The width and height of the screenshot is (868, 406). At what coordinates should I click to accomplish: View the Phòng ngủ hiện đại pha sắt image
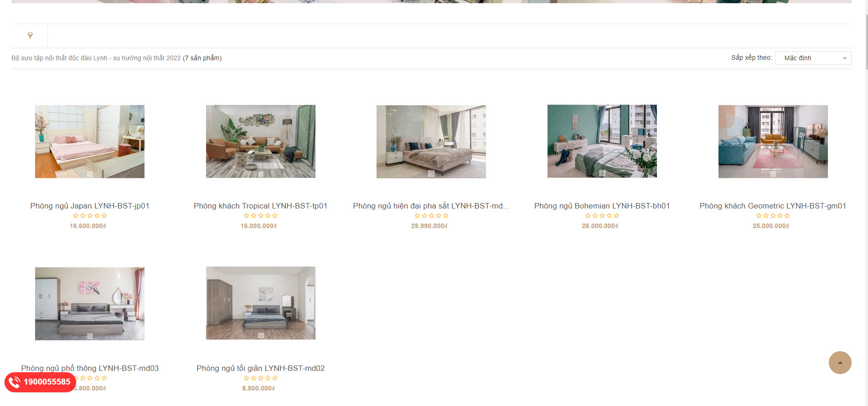pos(431,141)
